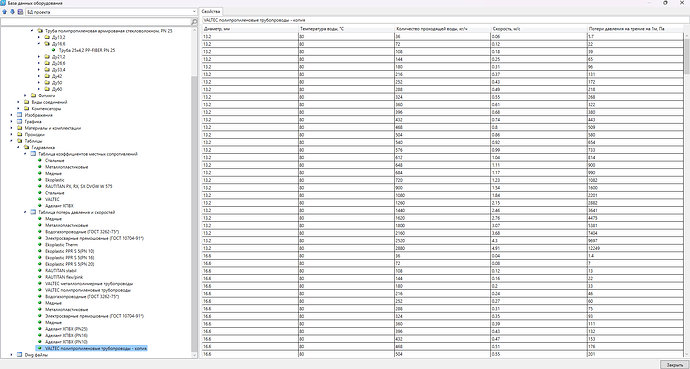The width and height of the screenshot is (690, 369).
Task: Click Количество проходящей воды column header
Action: [x=442, y=29]
